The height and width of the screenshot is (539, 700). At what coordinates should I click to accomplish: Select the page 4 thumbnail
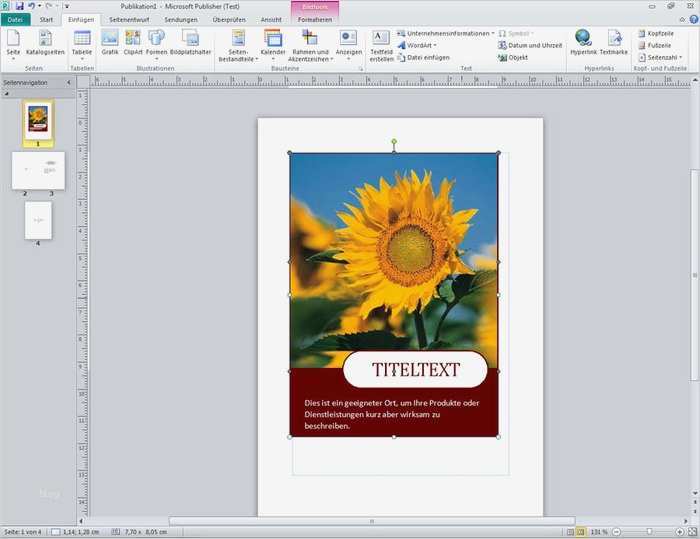pyautogui.click(x=38, y=220)
